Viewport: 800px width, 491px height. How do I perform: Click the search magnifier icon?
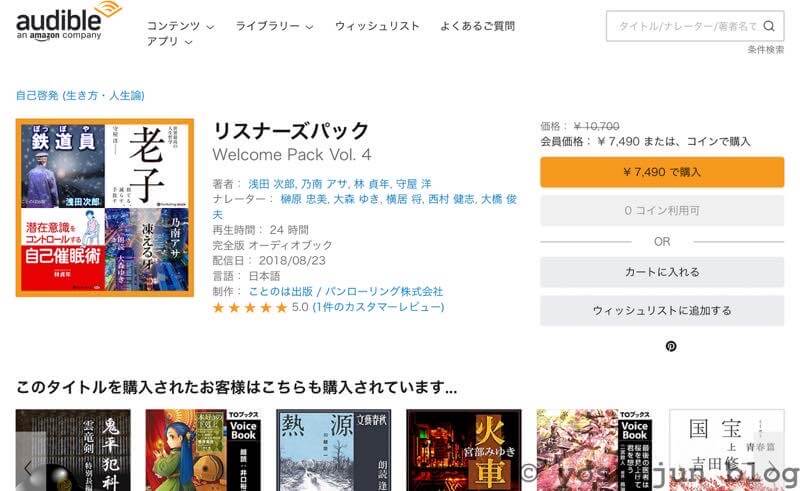point(769,26)
